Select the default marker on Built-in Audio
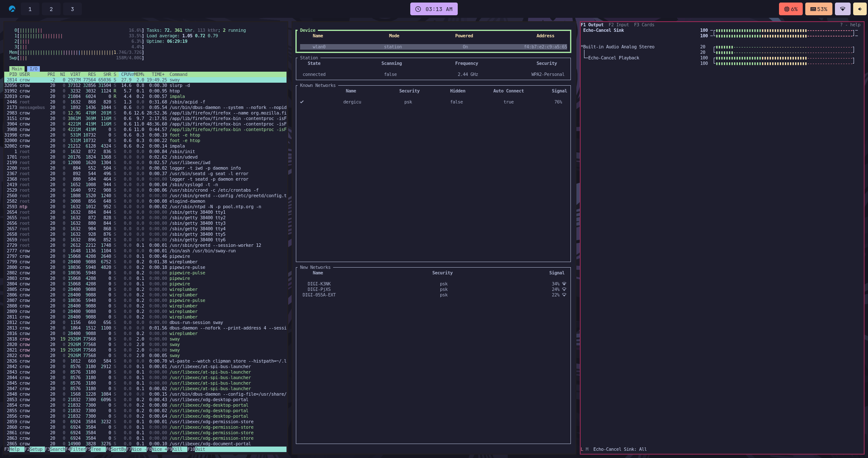This screenshot has height=458, width=868. 582,47
